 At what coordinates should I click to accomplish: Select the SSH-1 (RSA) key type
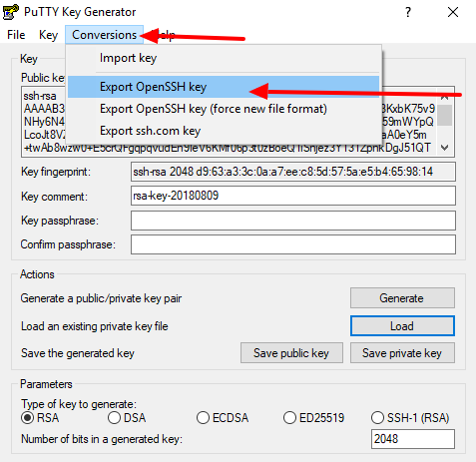point(410,418)
